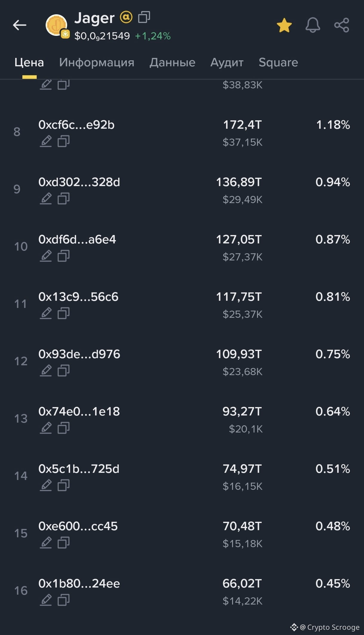The width and height of the screenshot is (364, 635).
Task: Go to the Square tab
Action: [x=278, y=62]
